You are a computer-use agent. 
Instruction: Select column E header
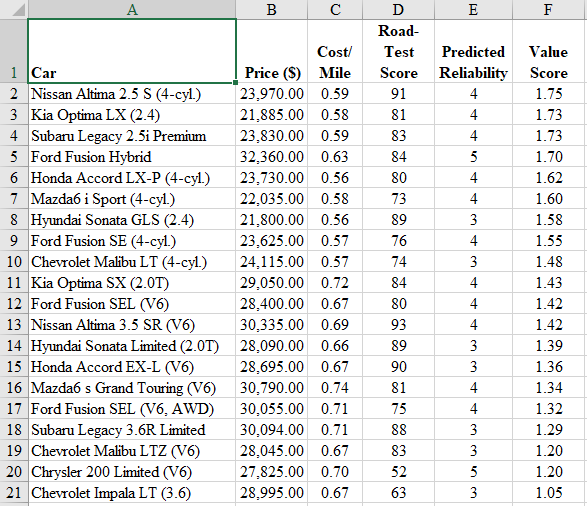coord(473,9)
